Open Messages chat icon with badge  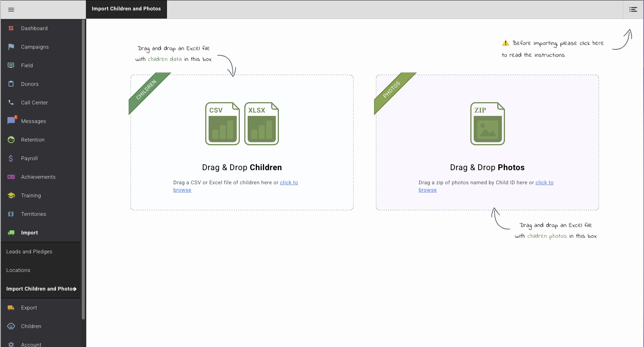[12, 120]
